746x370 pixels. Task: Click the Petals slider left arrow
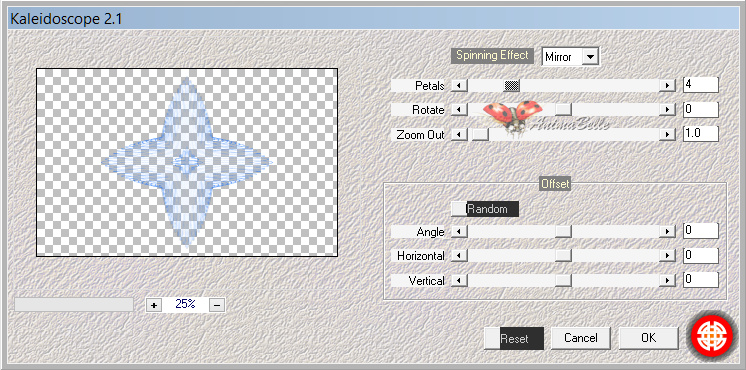[x=459, y=86]
